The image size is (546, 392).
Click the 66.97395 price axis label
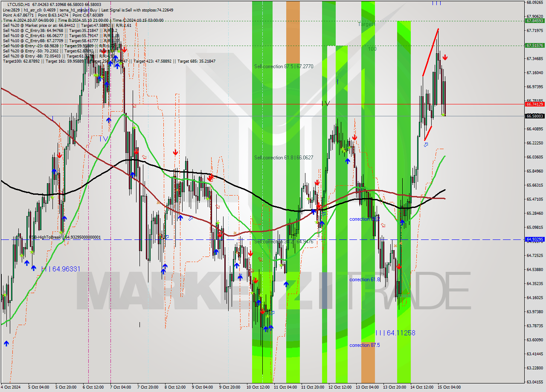click(x=534, y=86)
